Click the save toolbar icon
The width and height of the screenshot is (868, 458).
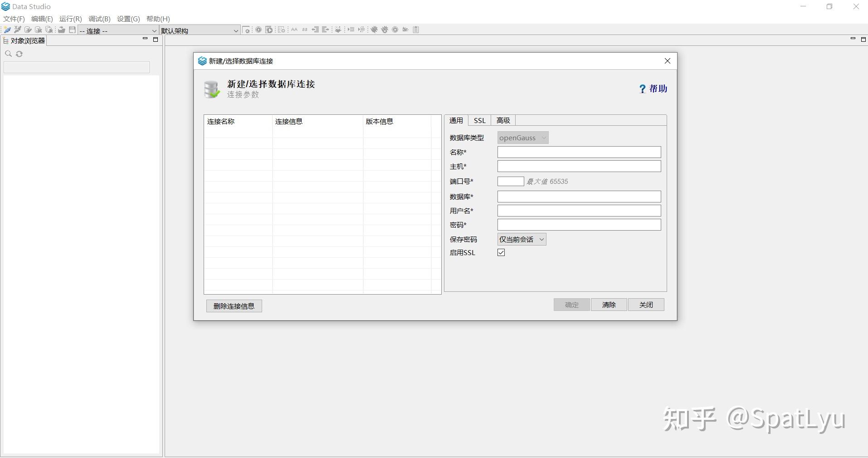pyautogui.click(x=72, y=30)
